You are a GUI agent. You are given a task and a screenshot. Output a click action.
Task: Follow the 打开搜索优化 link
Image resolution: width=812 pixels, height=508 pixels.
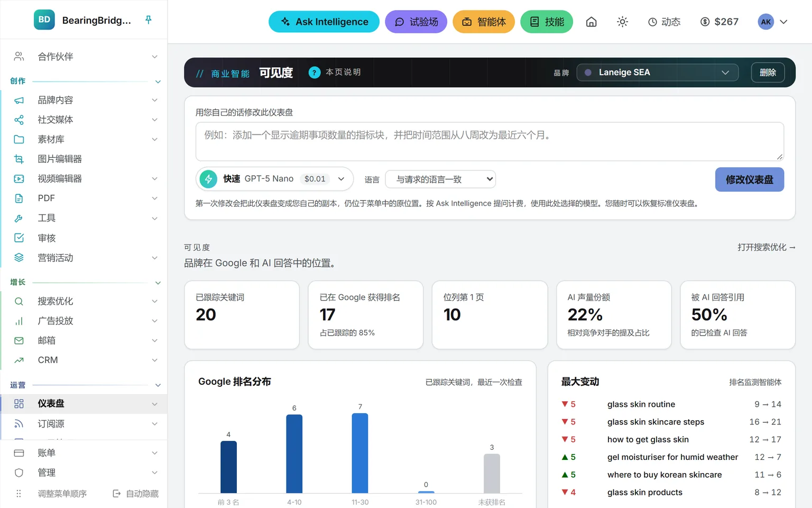pos(767,247)
